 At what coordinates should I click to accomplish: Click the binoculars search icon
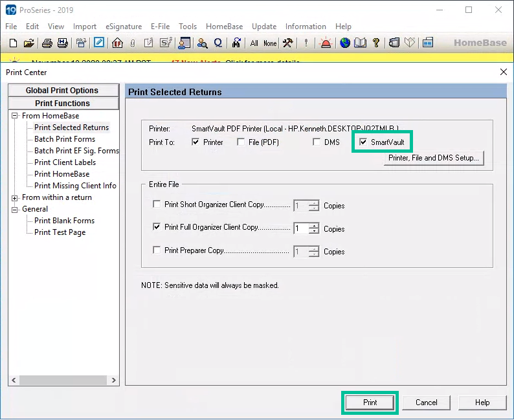coord(236,43)
